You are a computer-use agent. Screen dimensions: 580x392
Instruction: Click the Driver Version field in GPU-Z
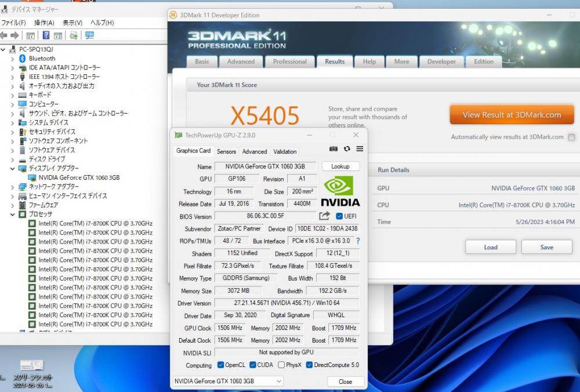tap(287, 303)
